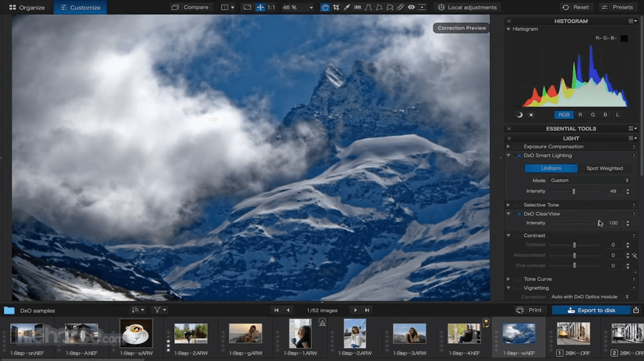644x361 pixels.
Task: Open the zoom percentage dropdown
Action: point(297,8)
